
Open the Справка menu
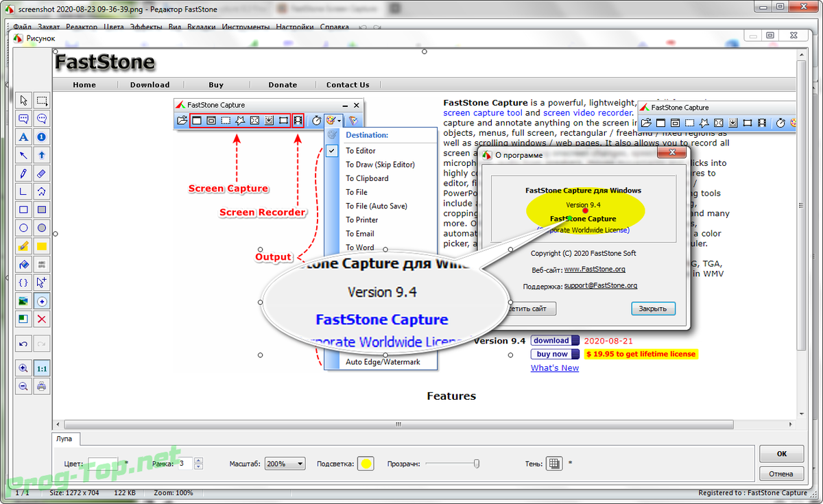[x=335, y=27]
